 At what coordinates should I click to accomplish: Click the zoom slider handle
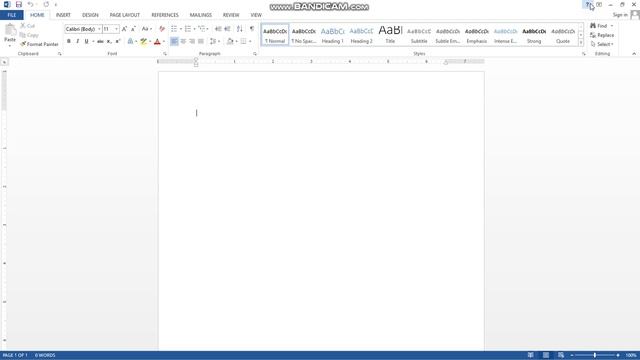point(595,355)
